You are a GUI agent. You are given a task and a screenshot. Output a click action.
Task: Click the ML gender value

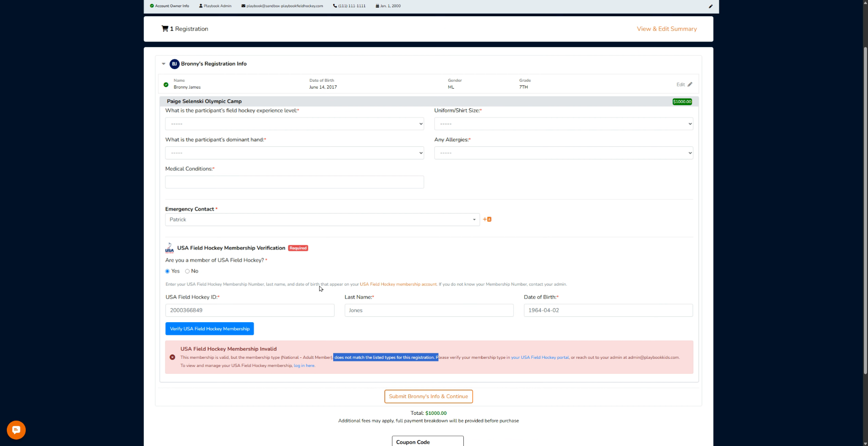(x=451, y=87)
